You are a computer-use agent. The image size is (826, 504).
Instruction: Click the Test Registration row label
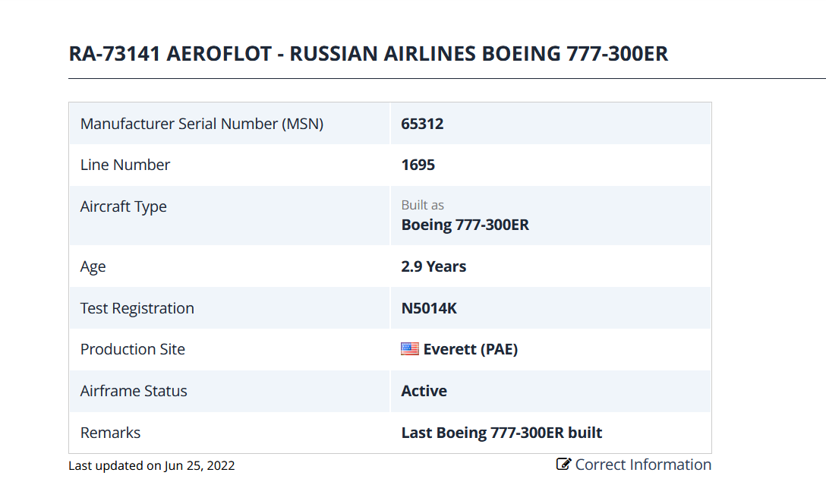pos(137,308)
